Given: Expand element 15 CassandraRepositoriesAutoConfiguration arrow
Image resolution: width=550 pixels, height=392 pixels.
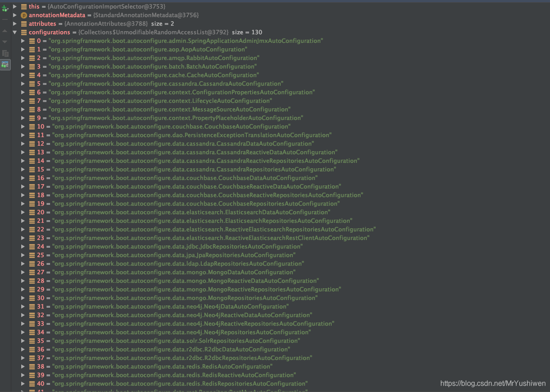Looking at the screenshot, I should [23, 170].
